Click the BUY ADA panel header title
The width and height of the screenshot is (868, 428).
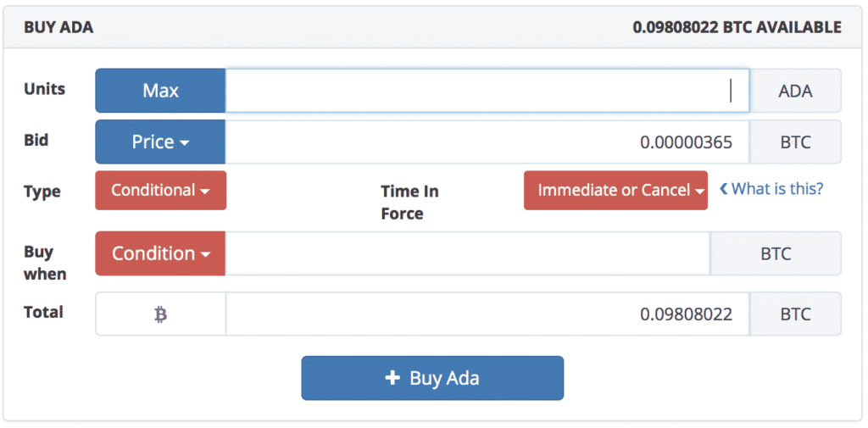coord(58,28)
